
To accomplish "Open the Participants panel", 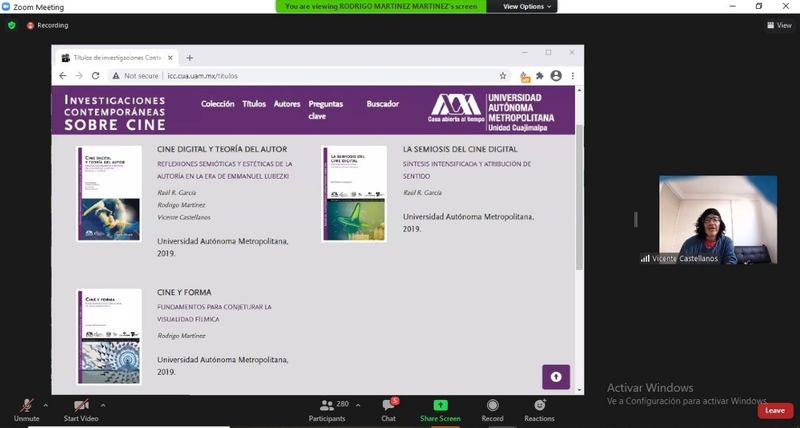I will [x=328, y=411].
